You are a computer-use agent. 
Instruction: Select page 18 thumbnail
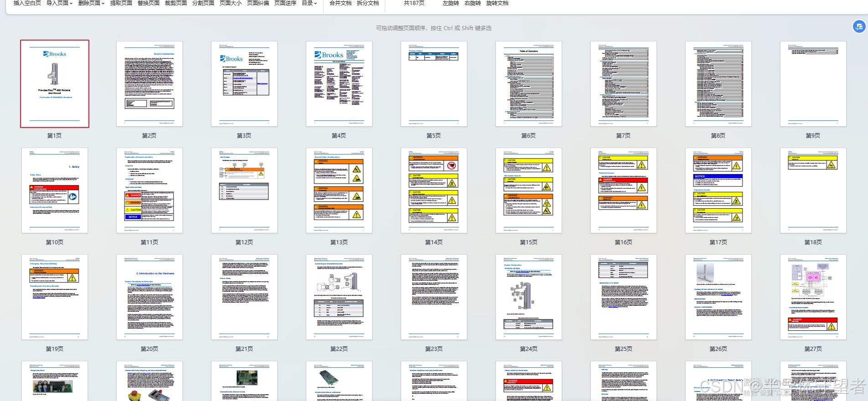[813, 190]
